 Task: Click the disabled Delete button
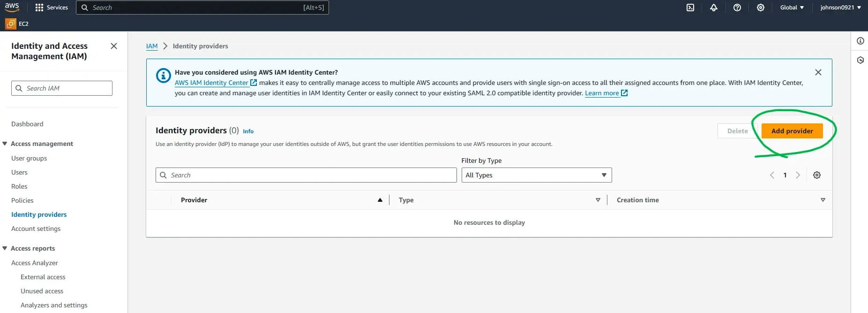pyautogui.click(x=737, y=131)
